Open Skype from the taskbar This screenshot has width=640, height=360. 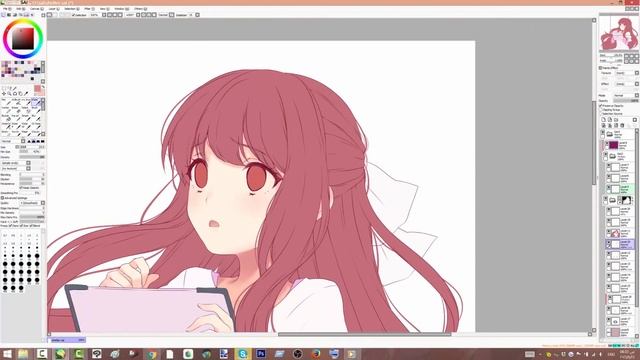point(242,353)
